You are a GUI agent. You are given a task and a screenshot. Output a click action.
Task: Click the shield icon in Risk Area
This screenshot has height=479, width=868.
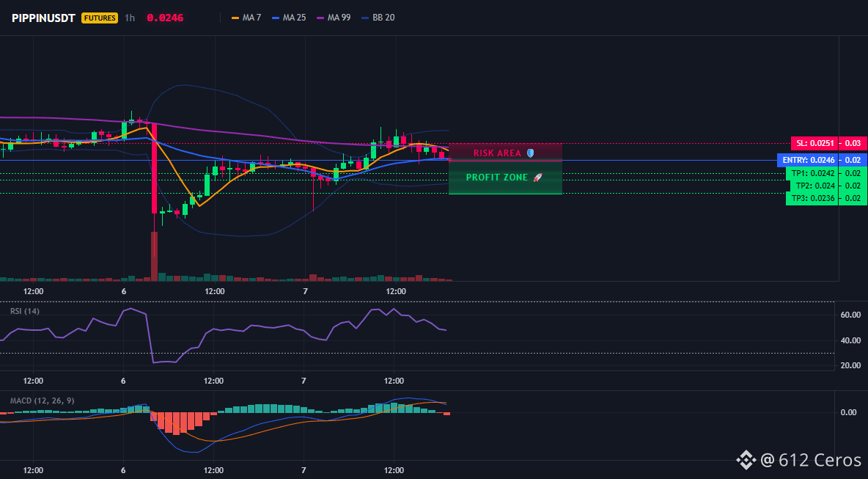[x=530, y=153]
